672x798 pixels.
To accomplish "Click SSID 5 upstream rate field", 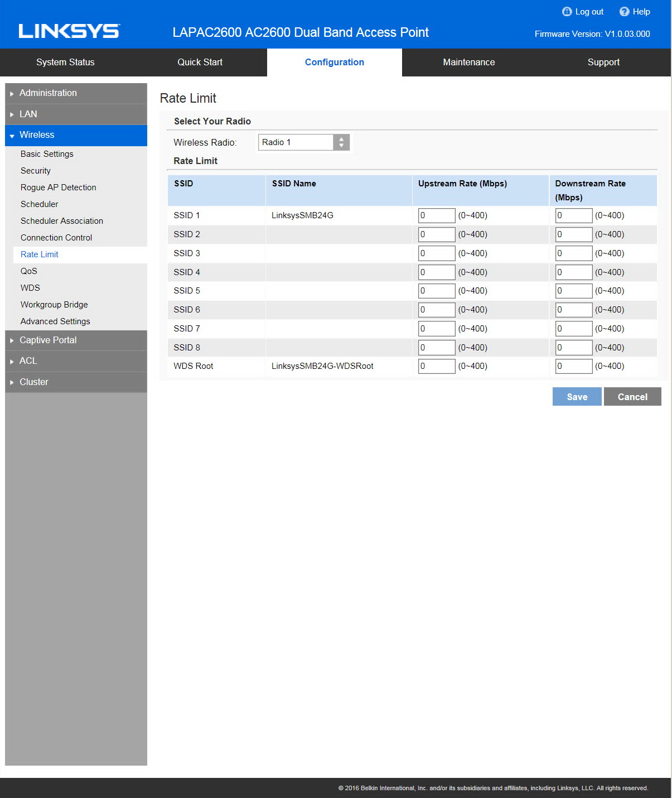I will pyautogui.click(x=437, y=291).
